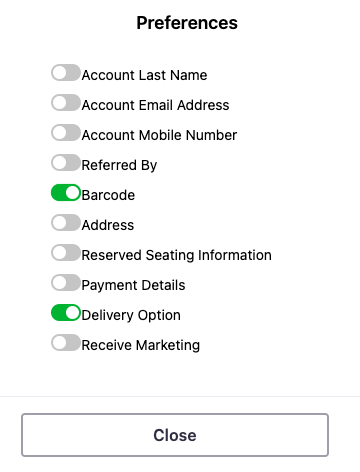Close the Preferences dialog
The width and height of the screenshot is (360, 472).
(x=175, y=435)
